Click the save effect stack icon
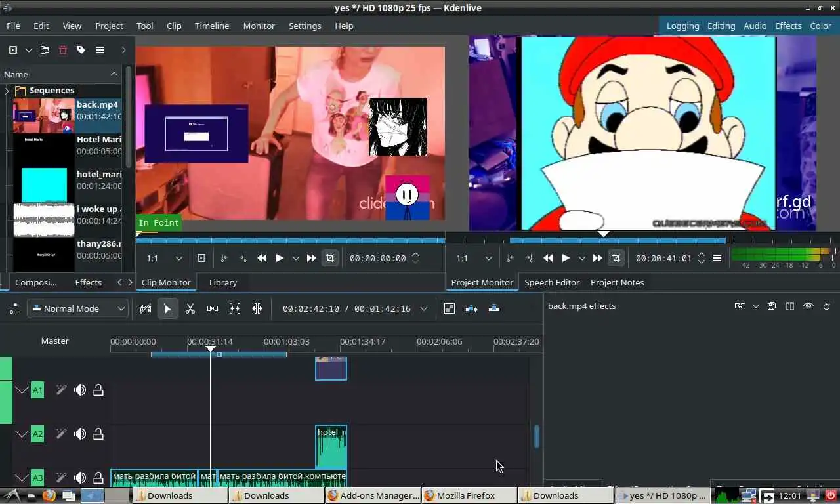Image resolution: width=840 pixels, height=504 pixels. point(772,306)
